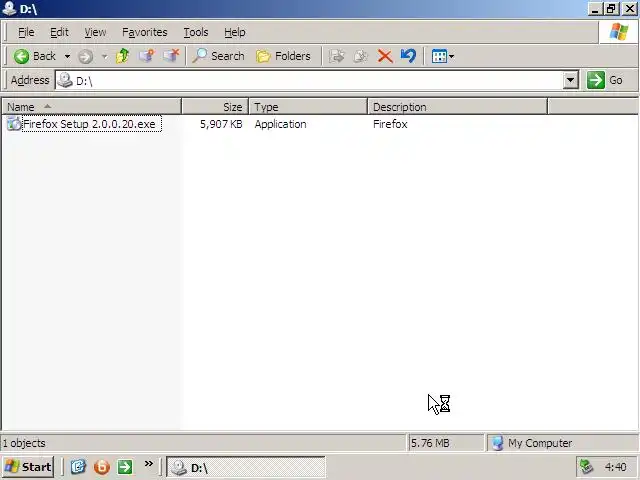Click the orange round Quick Launch icon
Image resolution: width=640 pixels, height=480 pixels.
pos(101,467)
